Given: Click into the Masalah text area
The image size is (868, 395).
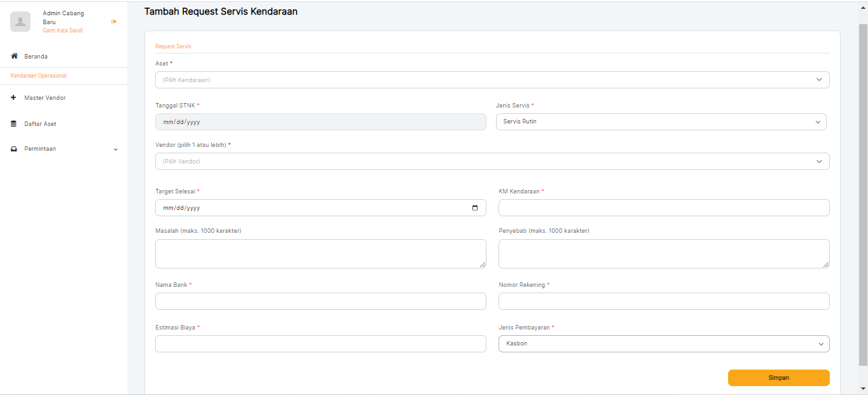Looking at the screenshot, I should coord(320,254).
